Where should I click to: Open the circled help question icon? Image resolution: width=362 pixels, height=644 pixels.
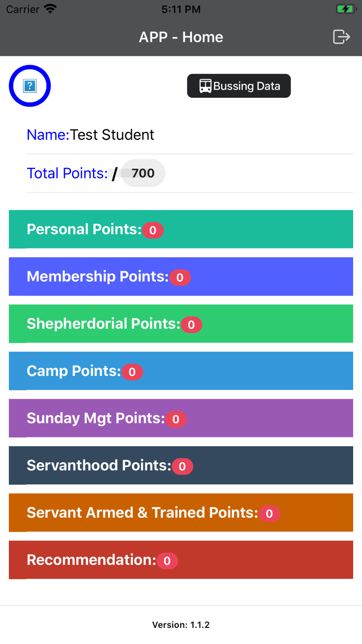(x=29, y=85)
